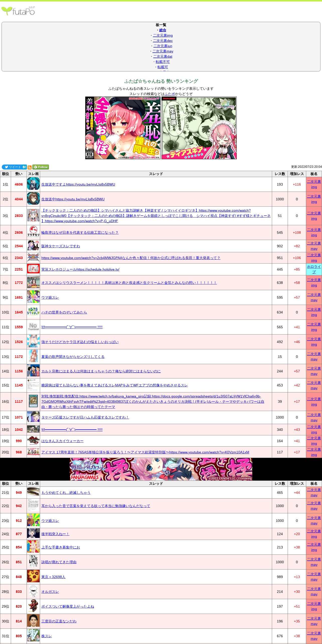Screen dimensions: 322x644
Task: Open rank 18 ｷﾀ thread link
Action: pos(72,430)
